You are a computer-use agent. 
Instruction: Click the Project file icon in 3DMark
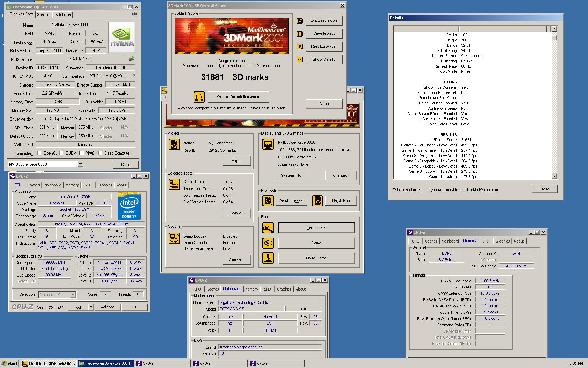click(x=174, y=144)
